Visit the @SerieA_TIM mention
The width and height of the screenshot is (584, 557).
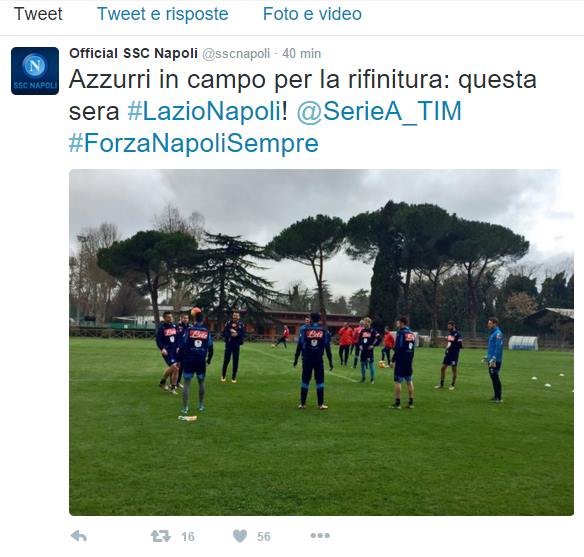tap(379, 111)
